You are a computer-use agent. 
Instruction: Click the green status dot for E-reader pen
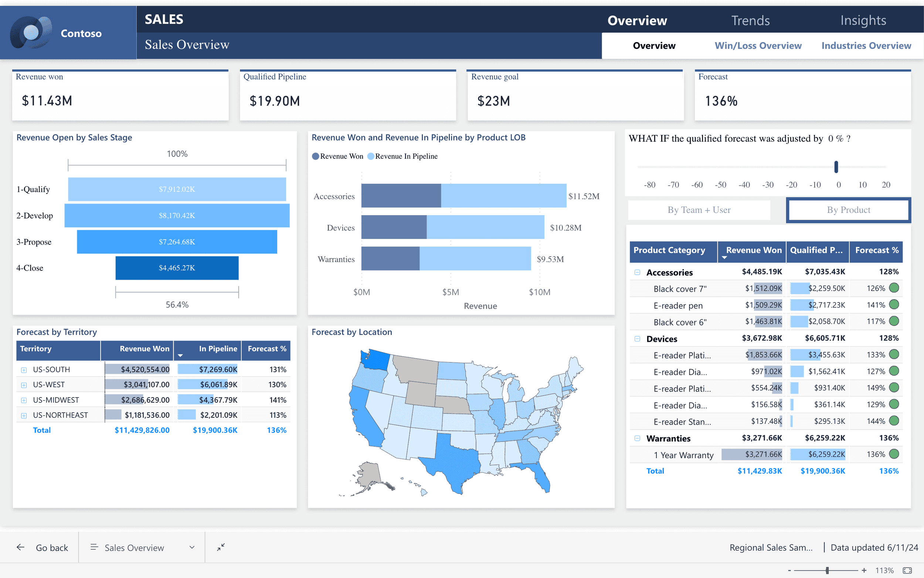[894, 305]
